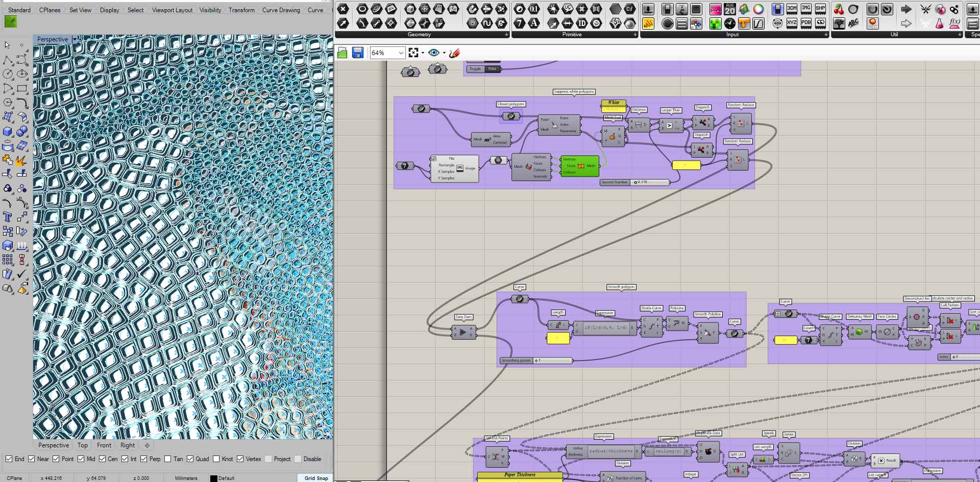Viewport: 980px width, 482px height.
Task: Click the Toggle False boolean component
Action: click(x=483, y=68)
